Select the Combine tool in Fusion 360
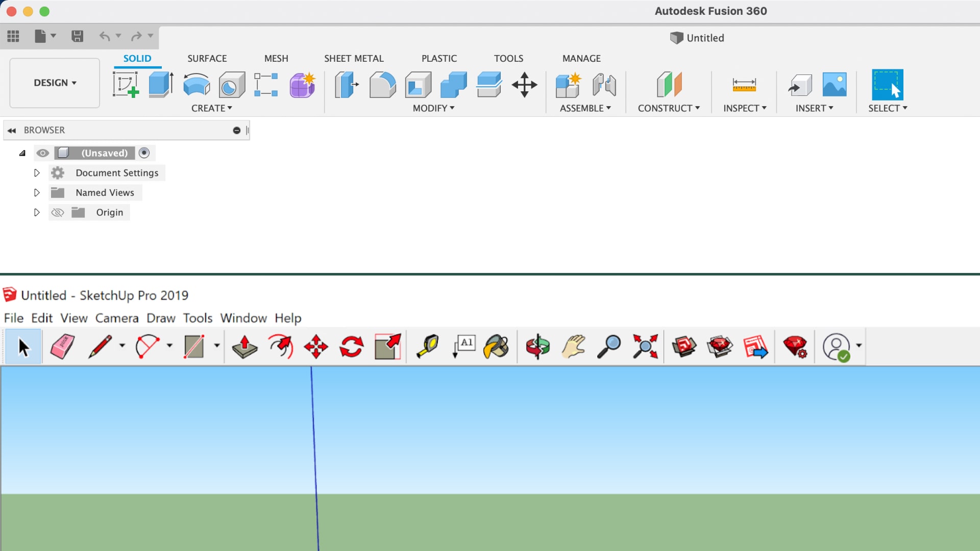Screen dimensions: 980x551 (x=453, y=85)
